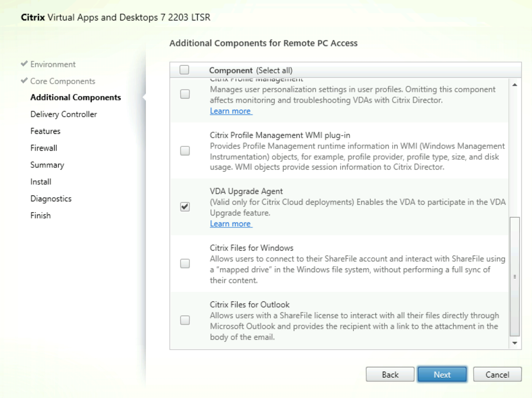
Task: Select the Finish step
Action: click(x=41, y=215)
